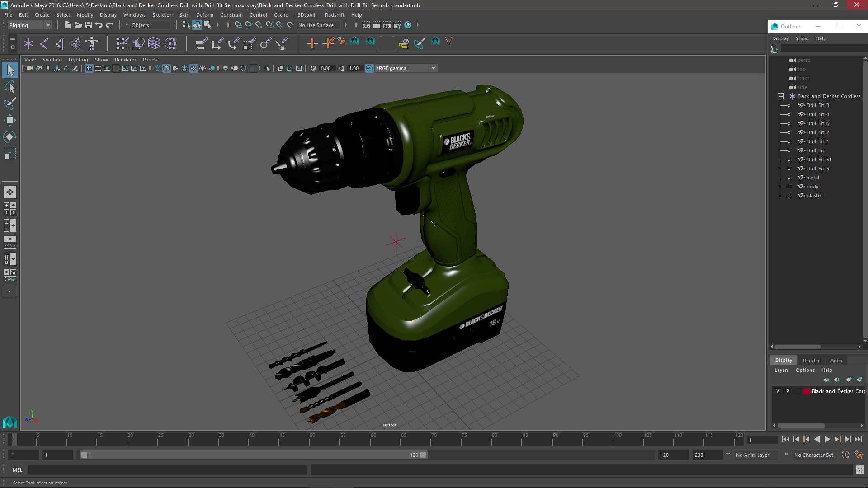Image resolution: width=868 pixels, height=488 pixels.
Task: Switch to the Anim layer tab
Action: [x=836, y=361]
